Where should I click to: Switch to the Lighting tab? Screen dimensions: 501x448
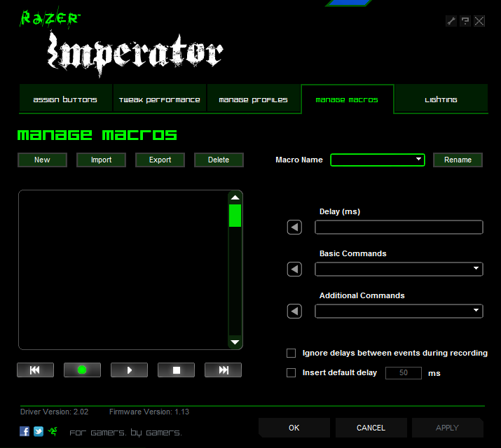(441, 99)
